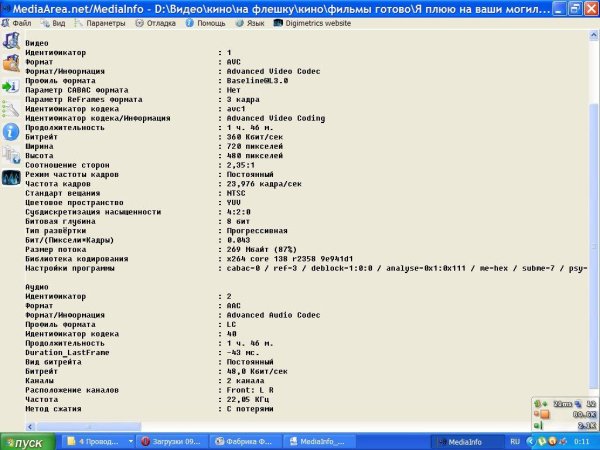The width and height of the screenshot is (600, 450).
Task: Click the orange round tray icon
Action: (552, 442)
